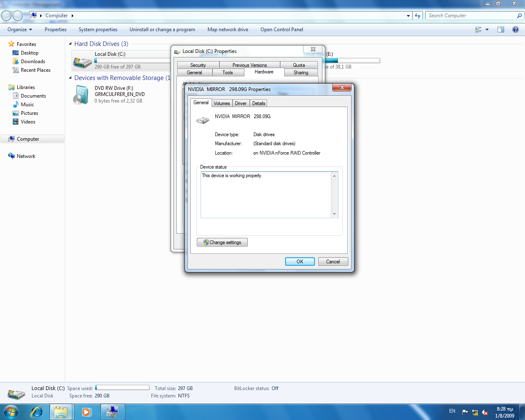Open the Windows Start menu
The width and height of the screenshot is (525, 420).
(x=11, y=412)
